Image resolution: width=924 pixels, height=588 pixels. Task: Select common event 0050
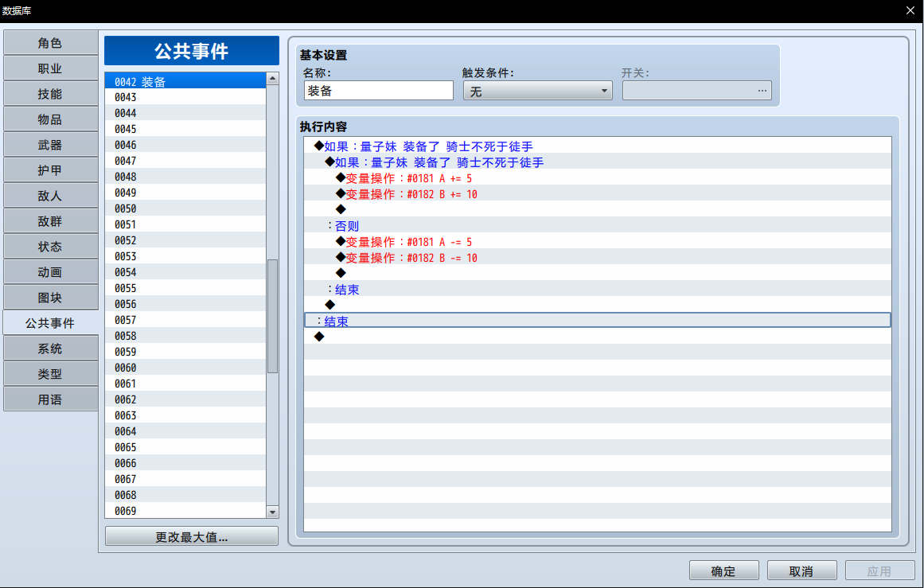pyautogui.click(x=185, y=208)
